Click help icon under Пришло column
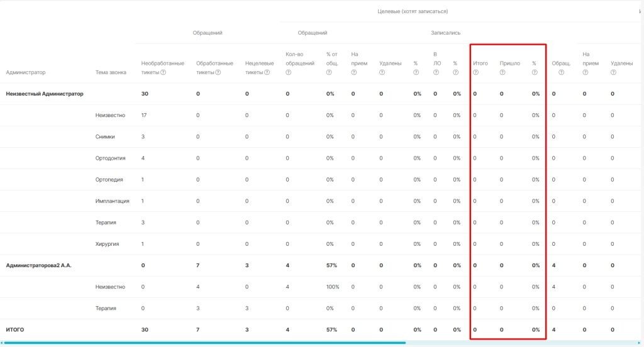The image size is (644, 347). (502, 72)
